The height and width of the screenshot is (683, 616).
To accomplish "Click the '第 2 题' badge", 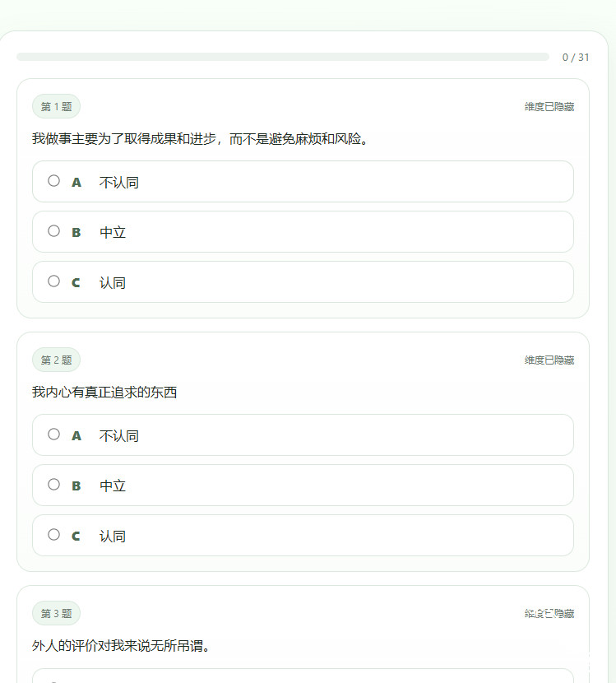I will [x=57, y=360].
